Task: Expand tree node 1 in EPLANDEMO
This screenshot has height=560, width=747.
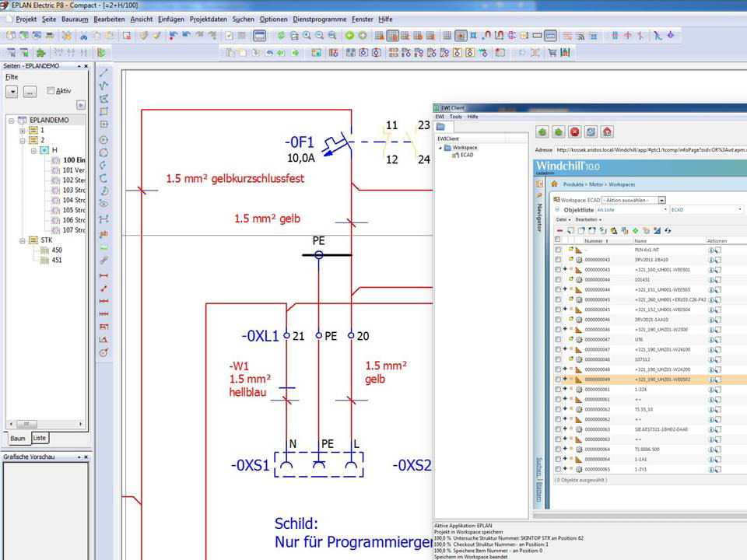Action: click(23, 131)
